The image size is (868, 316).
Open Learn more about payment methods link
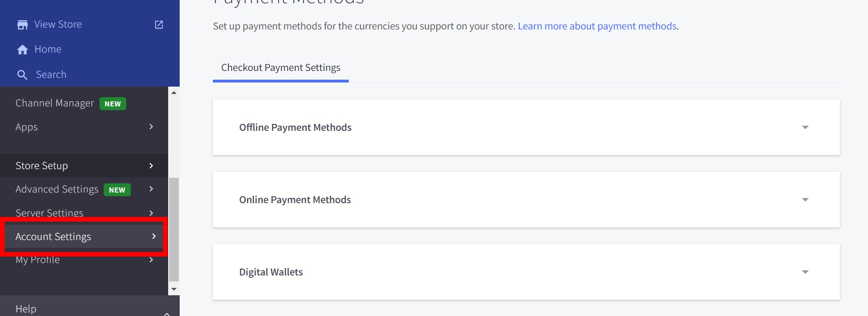(x=597, y=26)
